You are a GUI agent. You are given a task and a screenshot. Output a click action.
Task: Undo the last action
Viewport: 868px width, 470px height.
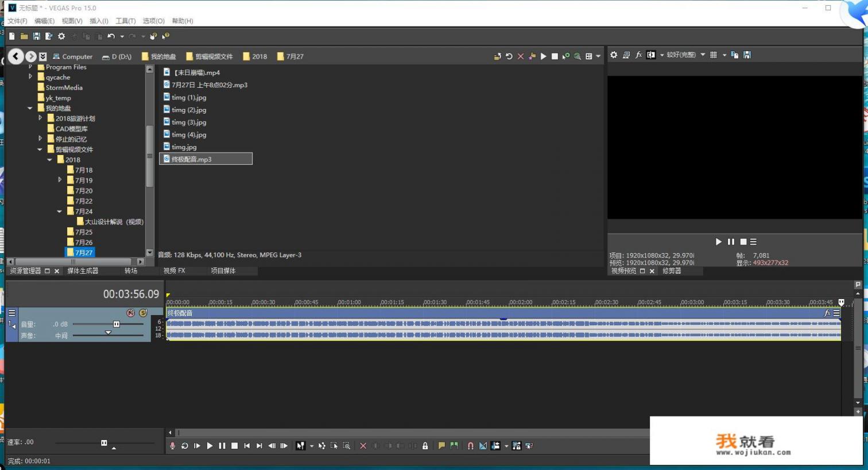pos(111,36)
